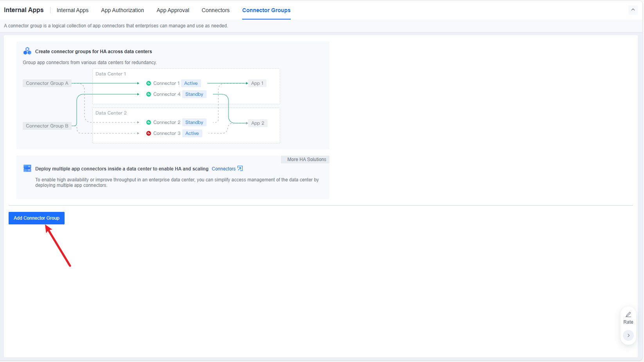Click the Connector 1 green status icon
This screenshot has width=644, height=362.
tap(149, 83)
